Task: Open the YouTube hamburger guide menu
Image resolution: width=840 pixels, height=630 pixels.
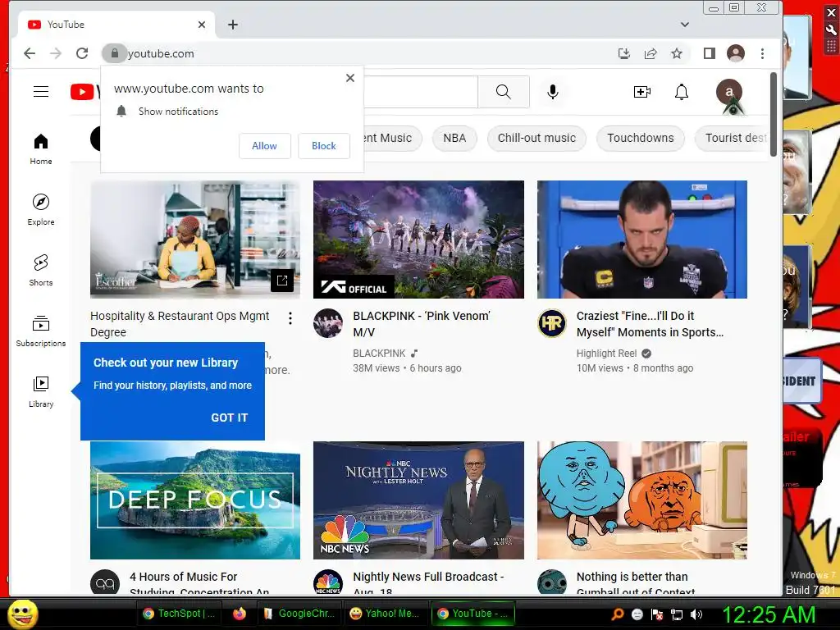Action: tap(41, 92)
